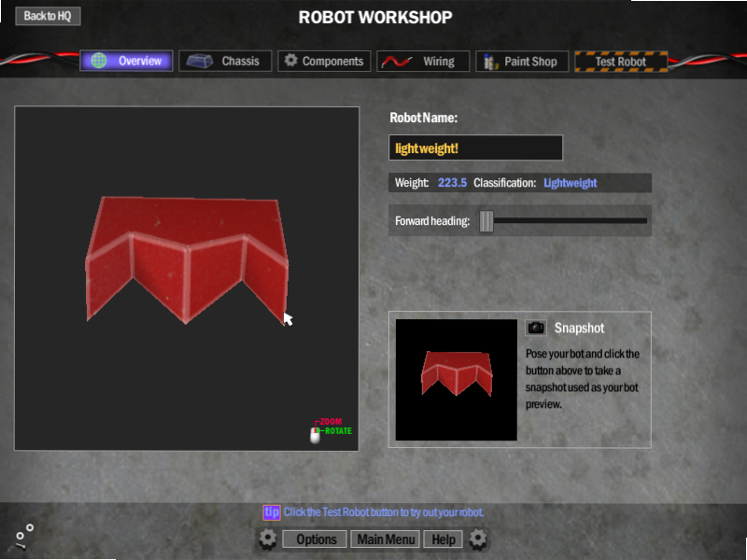Open the Paint Shop tab
Image resolution: width=747 pixels, height=560 pixels.
522,61
